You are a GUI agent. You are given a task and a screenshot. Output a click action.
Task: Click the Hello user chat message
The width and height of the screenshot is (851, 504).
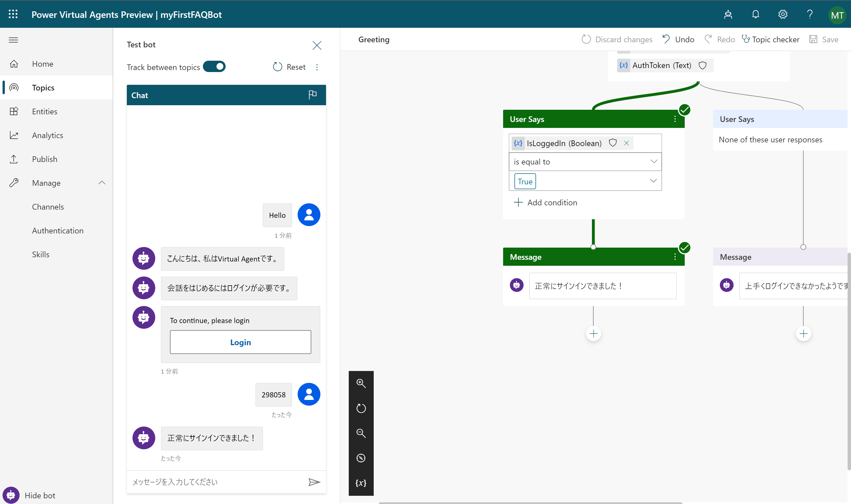point(277,215)
